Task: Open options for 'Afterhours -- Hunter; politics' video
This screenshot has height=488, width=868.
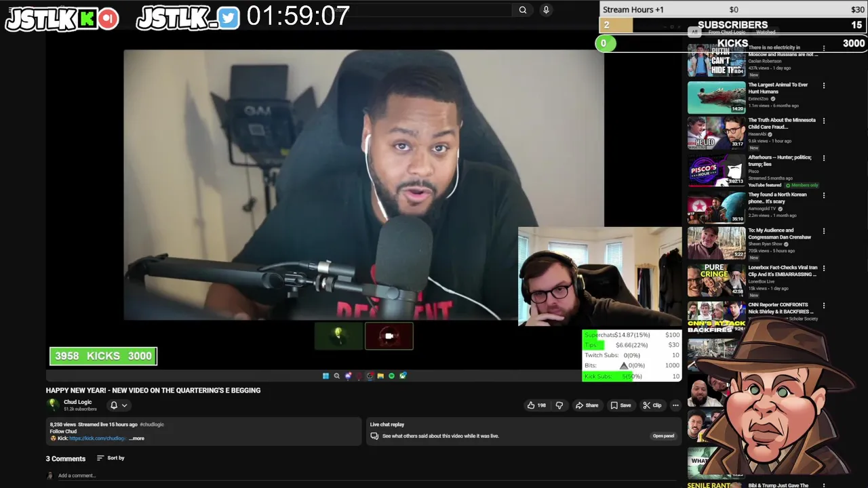Action: [824, 159]
